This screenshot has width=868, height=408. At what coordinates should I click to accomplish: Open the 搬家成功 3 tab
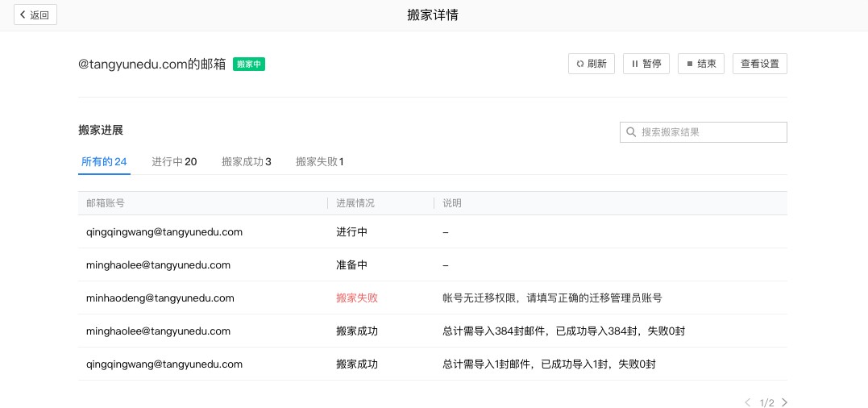(x=246, y=161)
